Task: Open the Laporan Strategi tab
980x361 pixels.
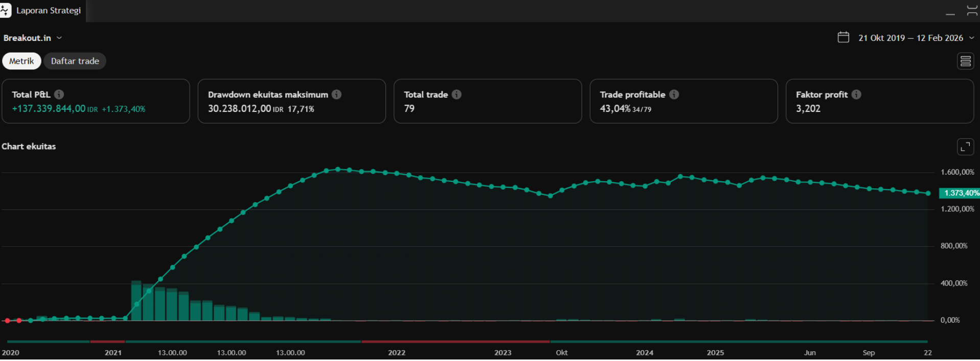Action: pyautogui.click(x=49, y=10)
